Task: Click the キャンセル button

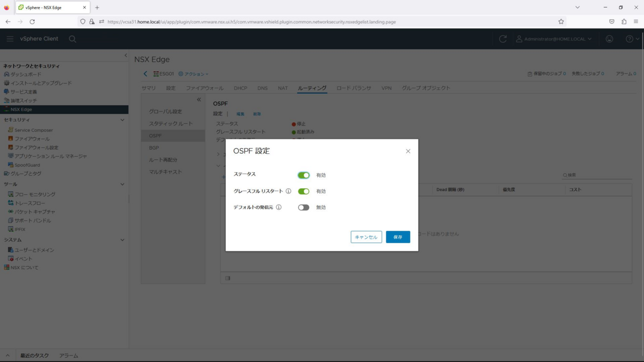Action: pos(366,237)
